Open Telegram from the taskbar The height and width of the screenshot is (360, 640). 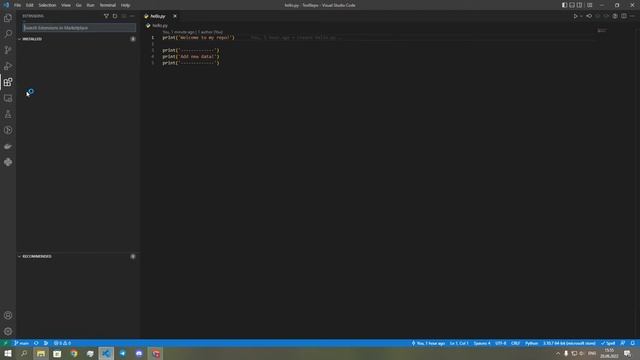(x=123, y=353)
